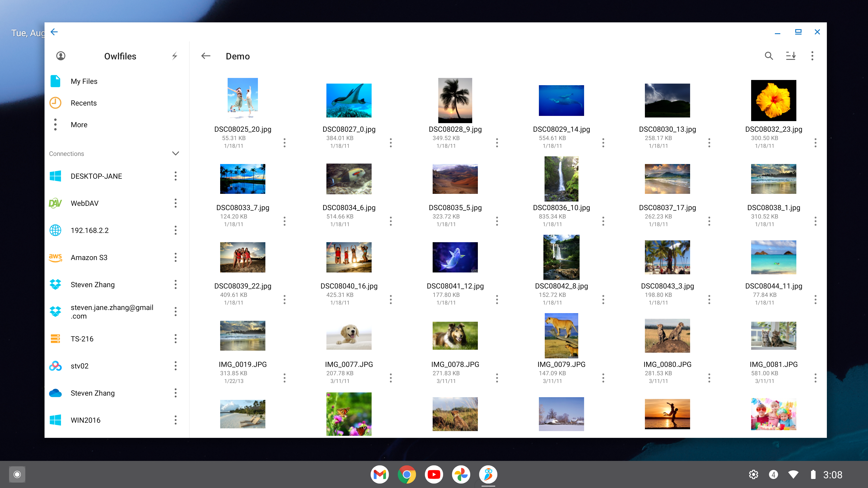Open the WebDAV connection
This screenshot has width=868, height=488.
click(85, 203)
